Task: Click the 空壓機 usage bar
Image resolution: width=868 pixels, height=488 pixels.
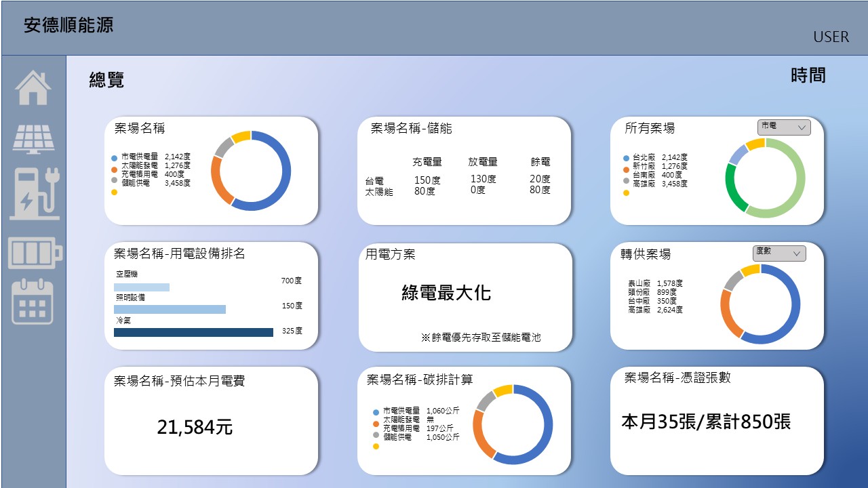Action: pyautogui.click(x=142, y=287)
